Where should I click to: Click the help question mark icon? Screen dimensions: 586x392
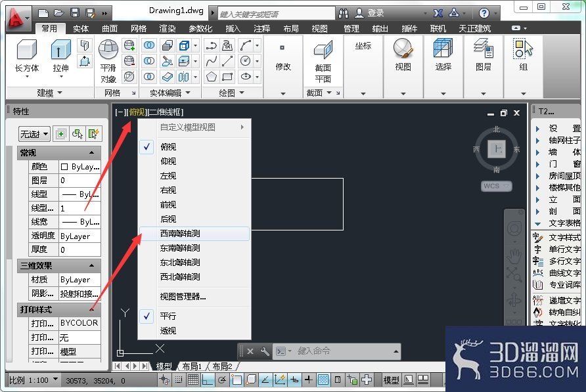click(x=484, y=13)
